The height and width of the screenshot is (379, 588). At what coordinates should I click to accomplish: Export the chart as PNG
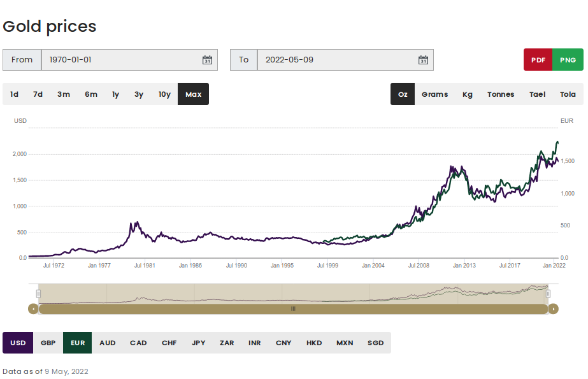pyautogui.click(x=568, y=60)
